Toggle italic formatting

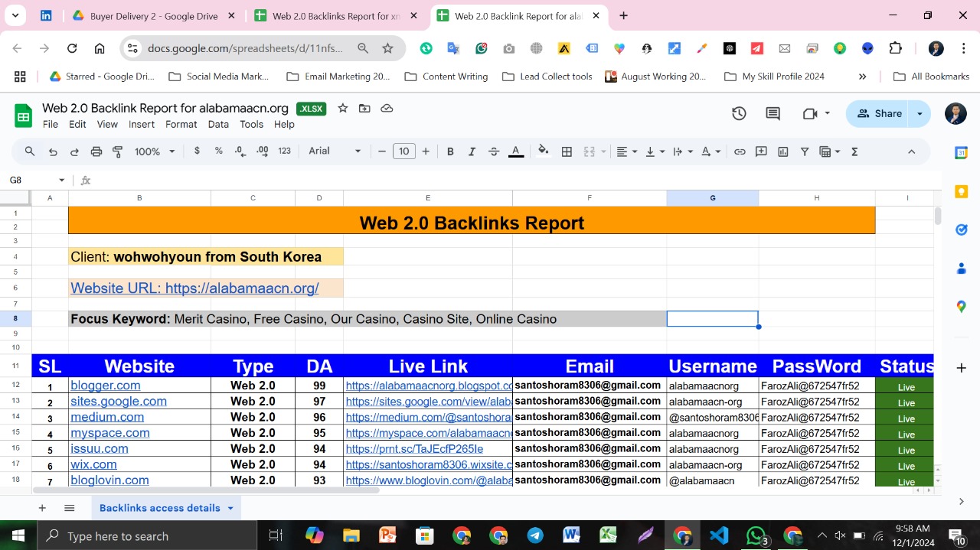click(x=472, y=151)
